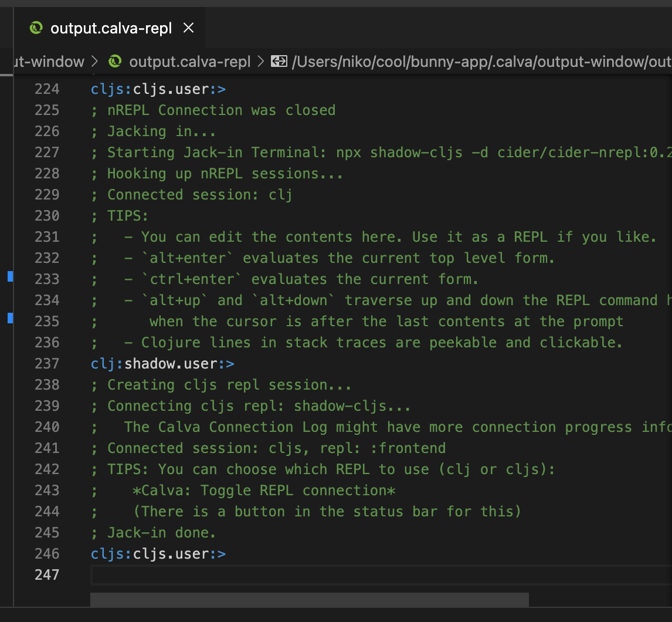
Task: Click the compare-arrows file icon in breadcrumbs
Action: [x=279, y=61]
